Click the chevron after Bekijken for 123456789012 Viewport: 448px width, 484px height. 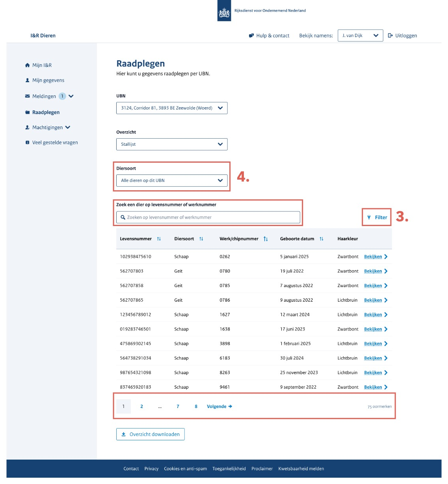tap(386, 315)
